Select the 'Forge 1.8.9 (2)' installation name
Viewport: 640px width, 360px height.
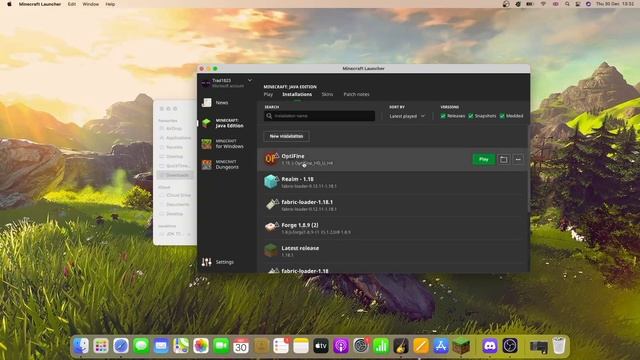tap(300, 225)
